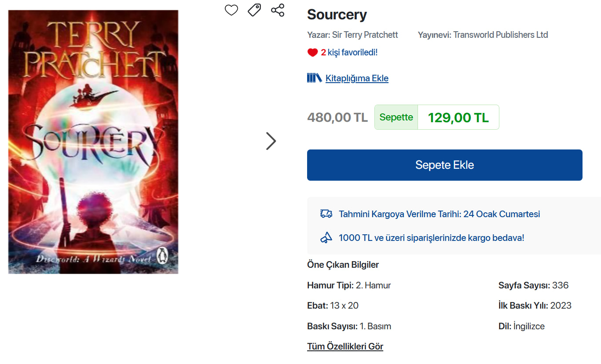Click the estimated shipping date text
The width and height of the screenshot is (601, 364).
click(x=439, y=214)
